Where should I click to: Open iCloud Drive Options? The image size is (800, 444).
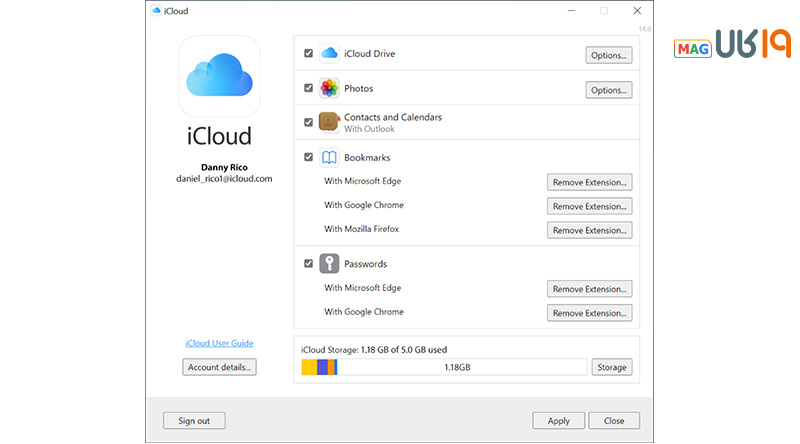pos(608,55)
